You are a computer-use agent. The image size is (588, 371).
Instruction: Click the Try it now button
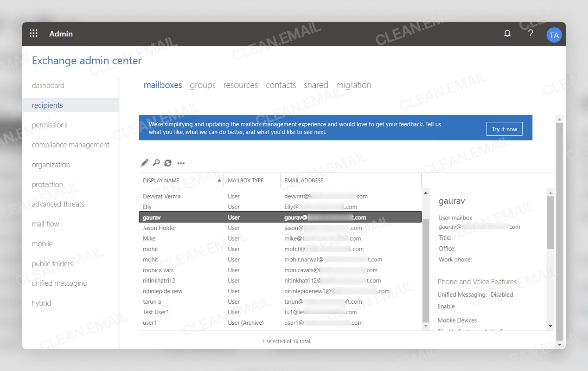pyautogui.click(x=504, y=129)
